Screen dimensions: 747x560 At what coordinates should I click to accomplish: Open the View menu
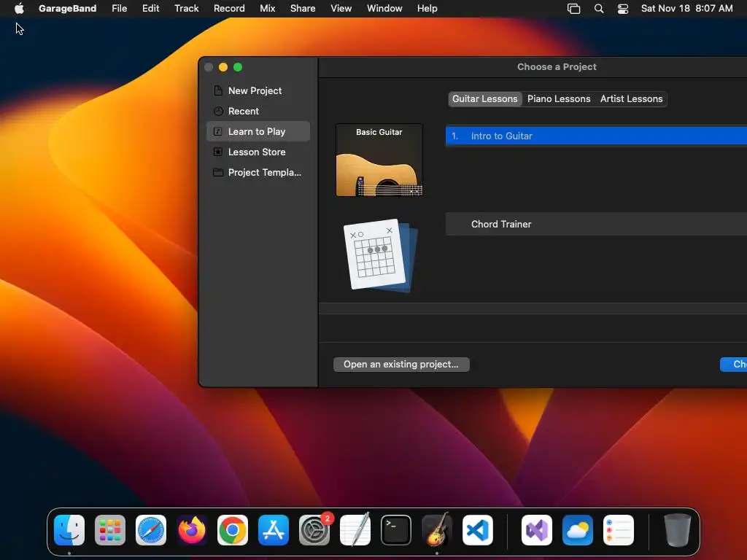341,8
